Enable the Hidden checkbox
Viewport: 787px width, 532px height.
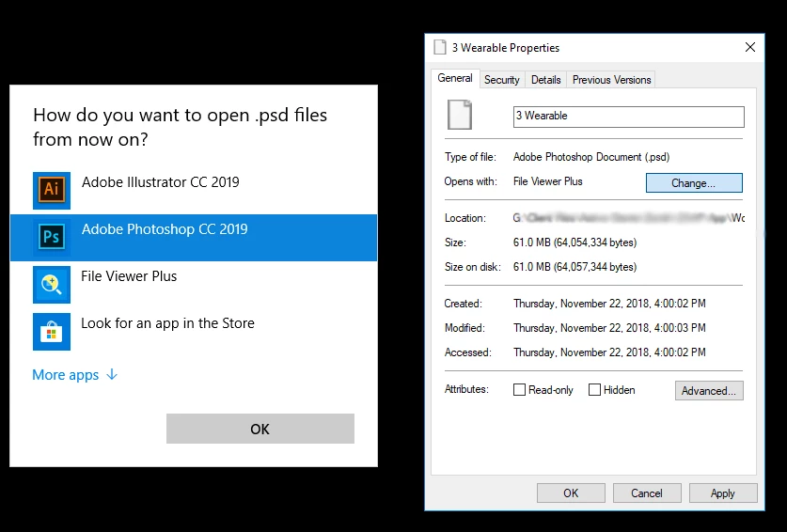[594, 390]
